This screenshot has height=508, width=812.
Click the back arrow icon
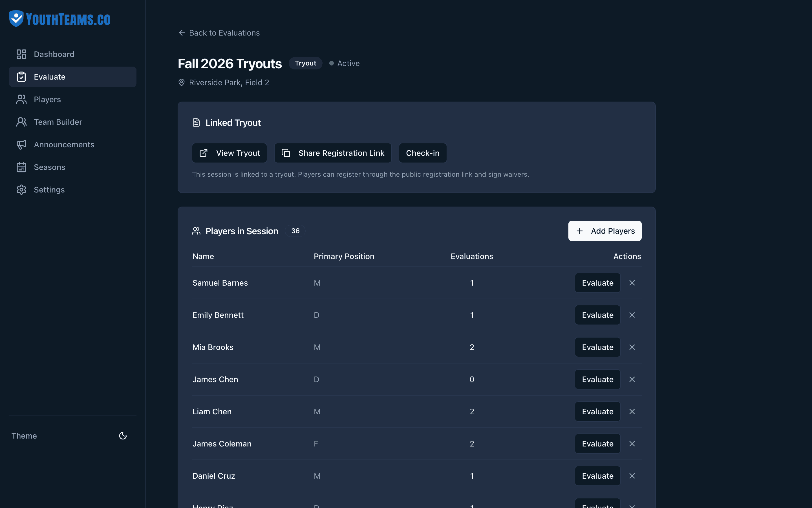coord(182,32)
